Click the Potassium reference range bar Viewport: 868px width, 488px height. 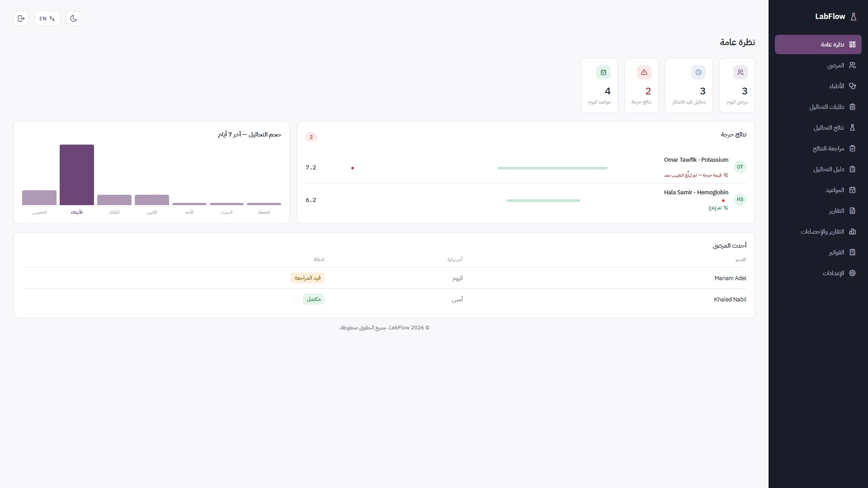pos(552,168)
